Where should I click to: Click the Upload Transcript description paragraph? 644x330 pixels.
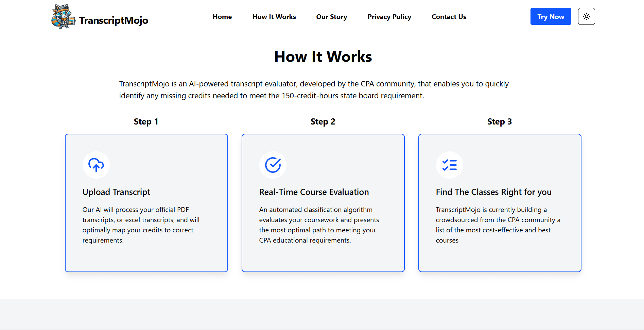(x=141, y=225)
